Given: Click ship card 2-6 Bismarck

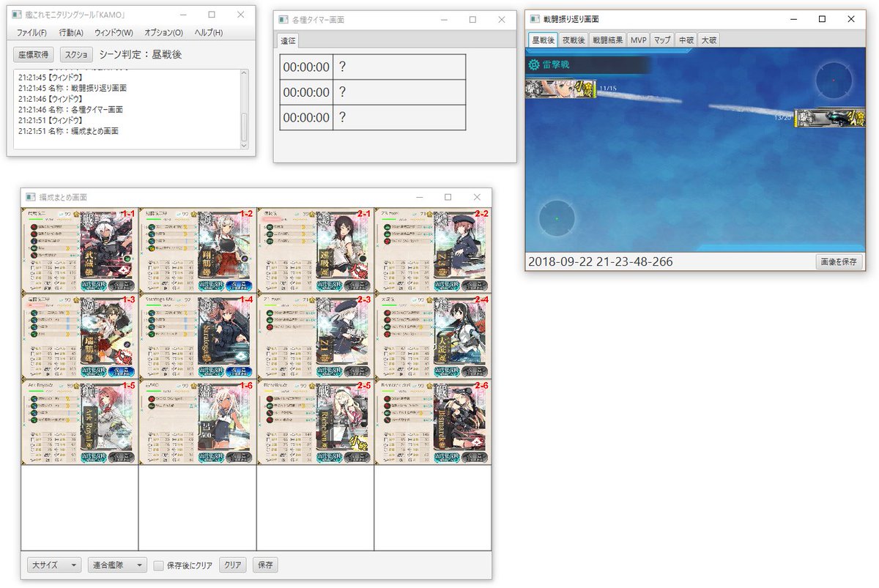Looking at the screenshot, I should click(x=432, y=422).
